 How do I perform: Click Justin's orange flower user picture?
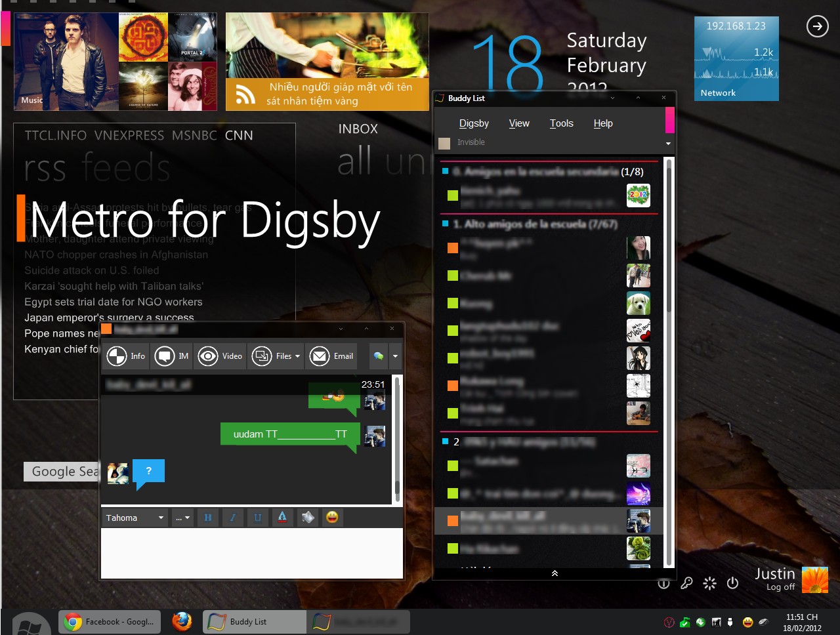pyautogui.click(x=815, y=580)
